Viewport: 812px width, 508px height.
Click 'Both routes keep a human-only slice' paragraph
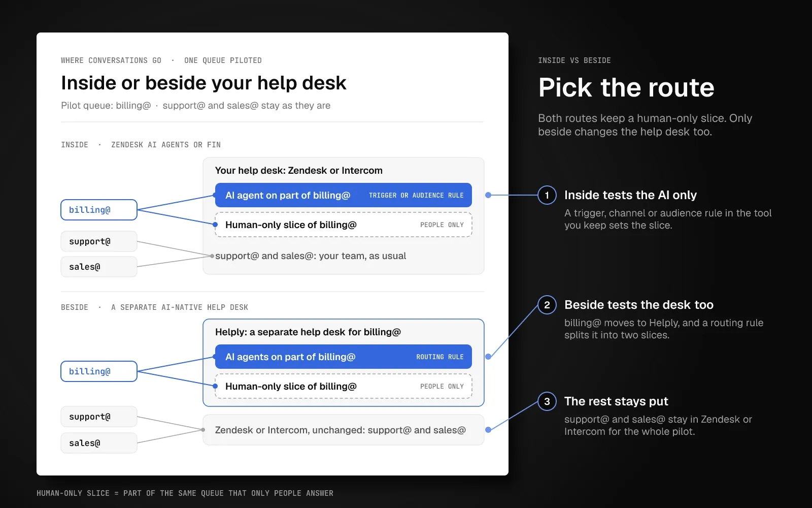[645, 125]
